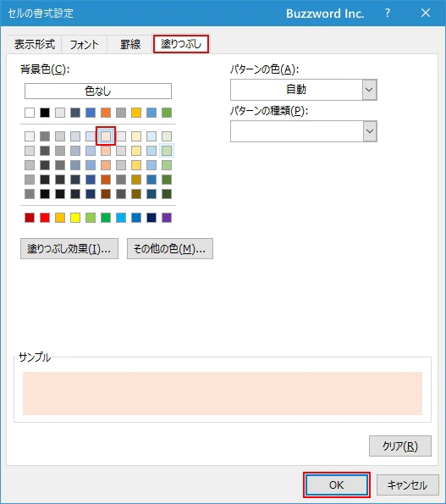Select the black color swatch
Viewport: 446px width, 504px height.
45,113
